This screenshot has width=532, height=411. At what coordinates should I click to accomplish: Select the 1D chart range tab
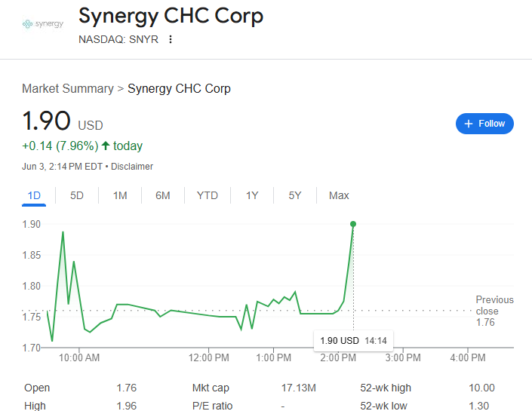coord(34,195)
